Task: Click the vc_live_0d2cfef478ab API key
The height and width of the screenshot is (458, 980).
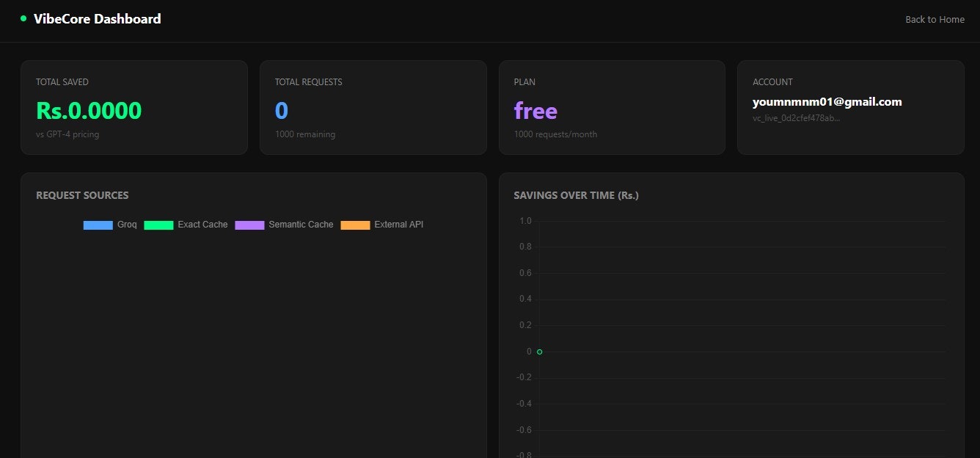Action: (x=797, y=118)
